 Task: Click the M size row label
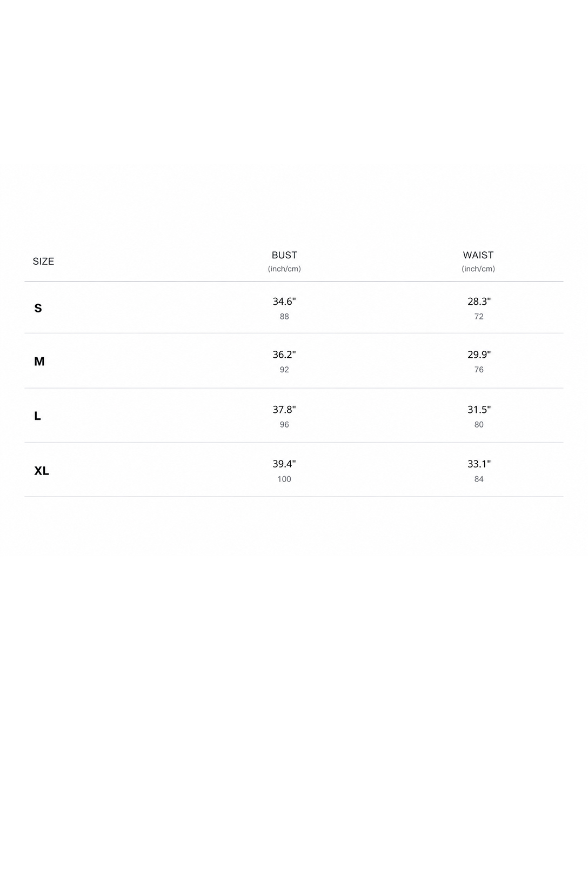coord(39,362)
